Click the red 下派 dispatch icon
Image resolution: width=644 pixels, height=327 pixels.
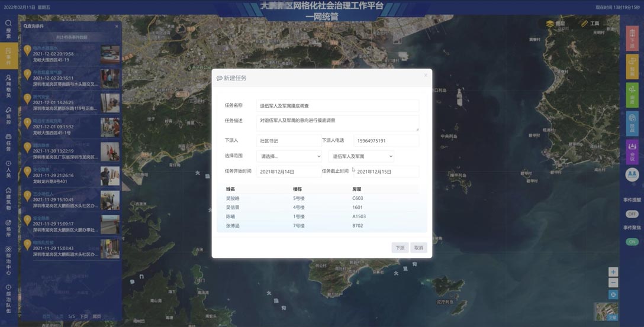pyautogui.click(x=632, y=39)
